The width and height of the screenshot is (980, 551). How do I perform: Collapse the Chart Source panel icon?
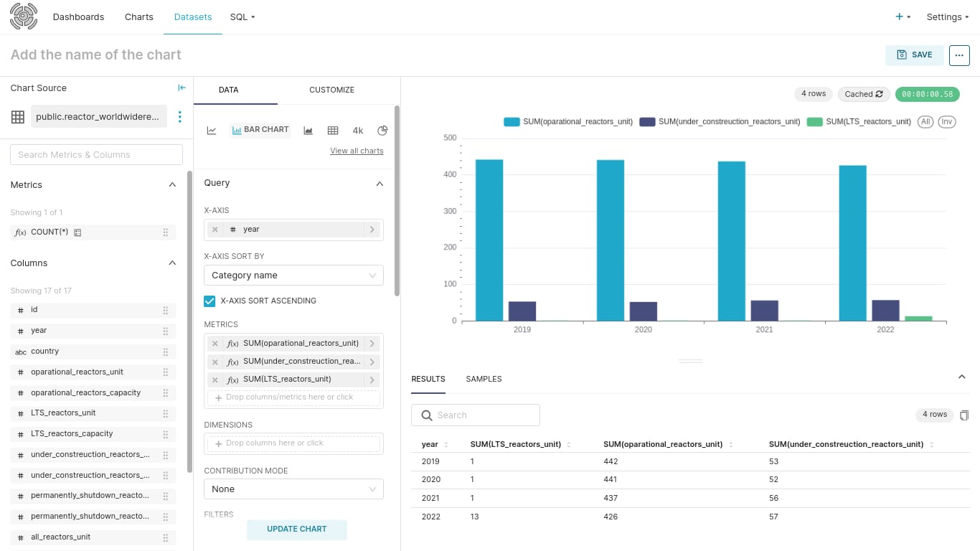(x=182, y=88)
